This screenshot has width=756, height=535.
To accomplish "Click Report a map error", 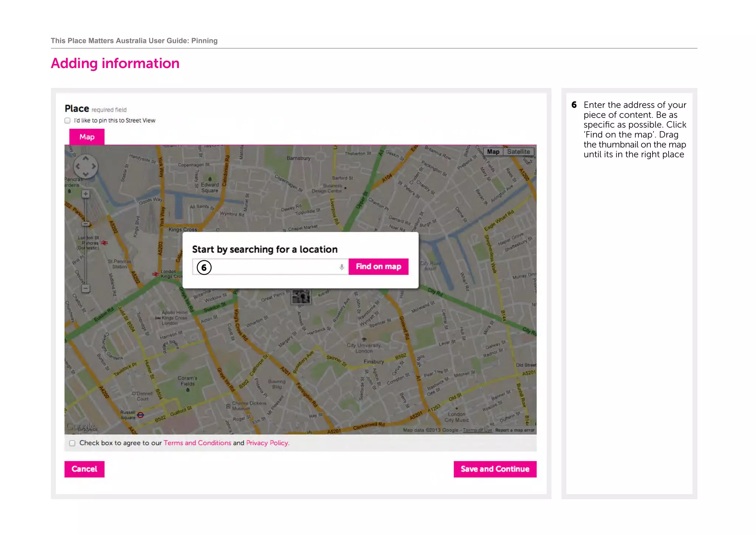I will click(515, 430).
